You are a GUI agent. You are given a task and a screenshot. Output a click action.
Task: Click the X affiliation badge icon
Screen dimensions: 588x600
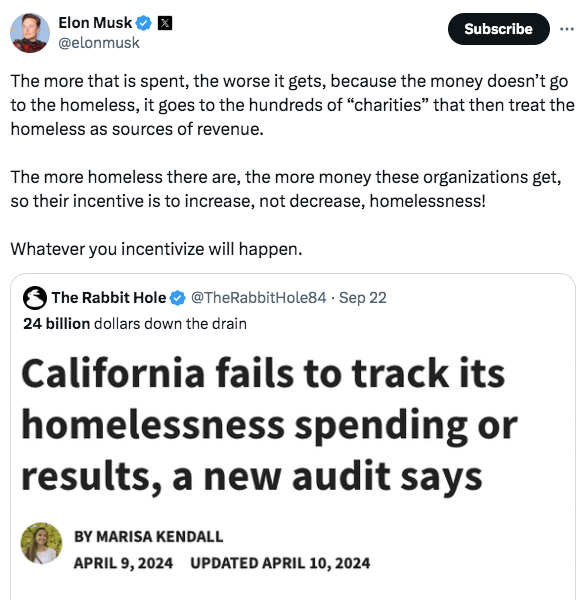[x=165, y=23]
